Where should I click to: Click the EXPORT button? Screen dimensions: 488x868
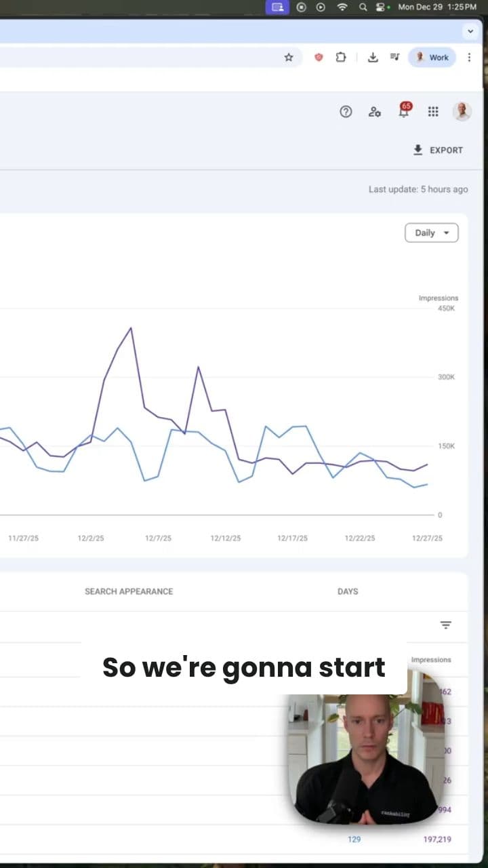tap(438, 150)
